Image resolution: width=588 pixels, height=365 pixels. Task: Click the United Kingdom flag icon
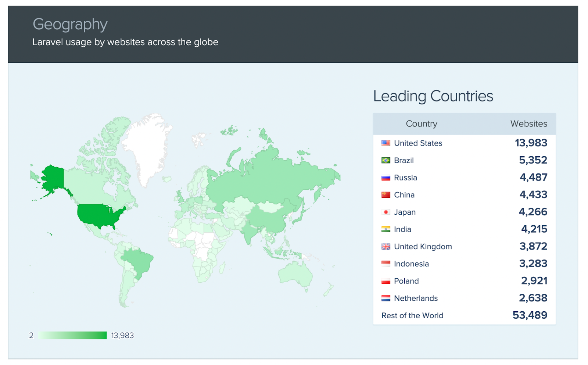pos(386,246)
